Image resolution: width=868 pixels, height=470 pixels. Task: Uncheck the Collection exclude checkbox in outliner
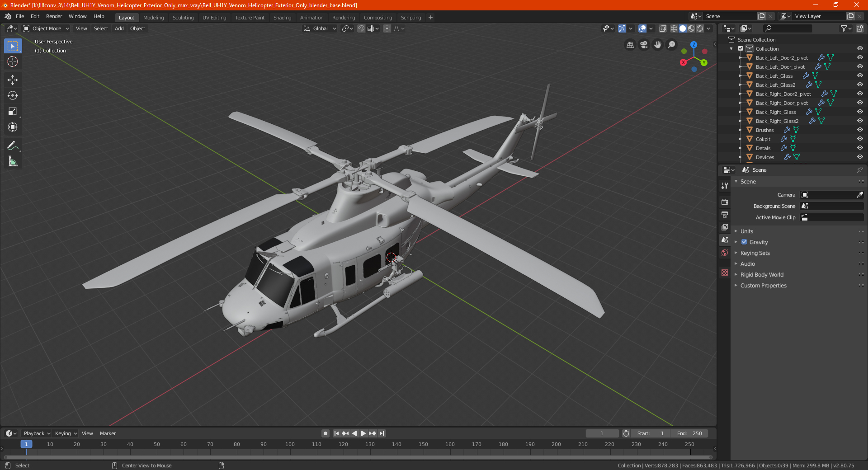pos(741,48)
